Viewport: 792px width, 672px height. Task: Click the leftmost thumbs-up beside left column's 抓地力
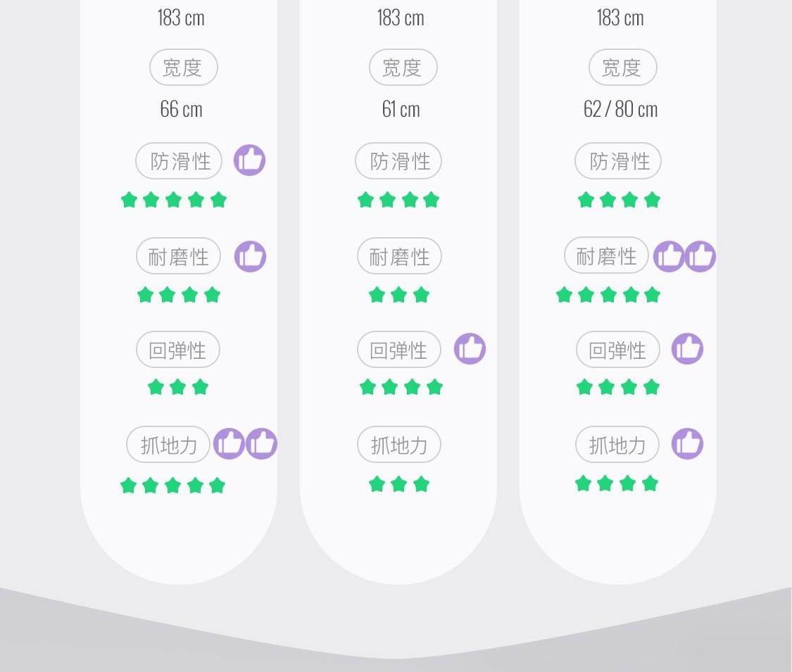[x=229, y=444]
